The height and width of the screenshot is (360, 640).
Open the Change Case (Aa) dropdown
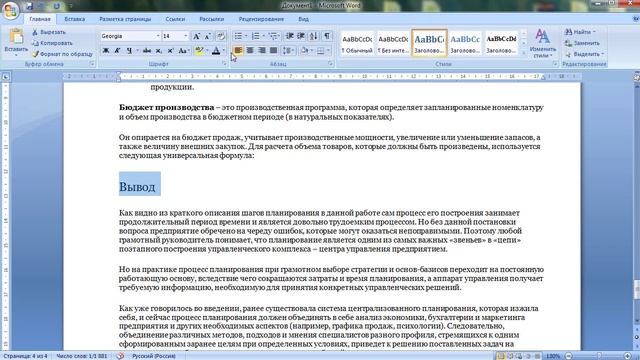pyautogui.click(x=184, y=51)
